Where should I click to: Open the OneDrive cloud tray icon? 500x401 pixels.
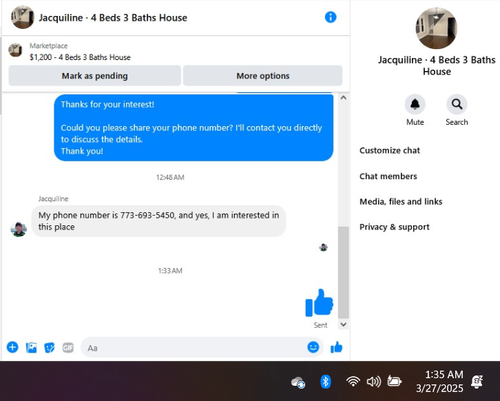298,382
